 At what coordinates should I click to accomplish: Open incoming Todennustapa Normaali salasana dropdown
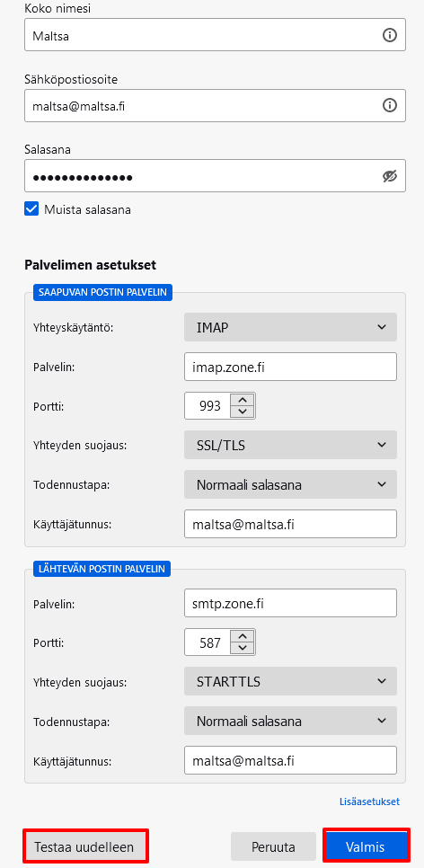pyautogui.click(x=290, y=484)
